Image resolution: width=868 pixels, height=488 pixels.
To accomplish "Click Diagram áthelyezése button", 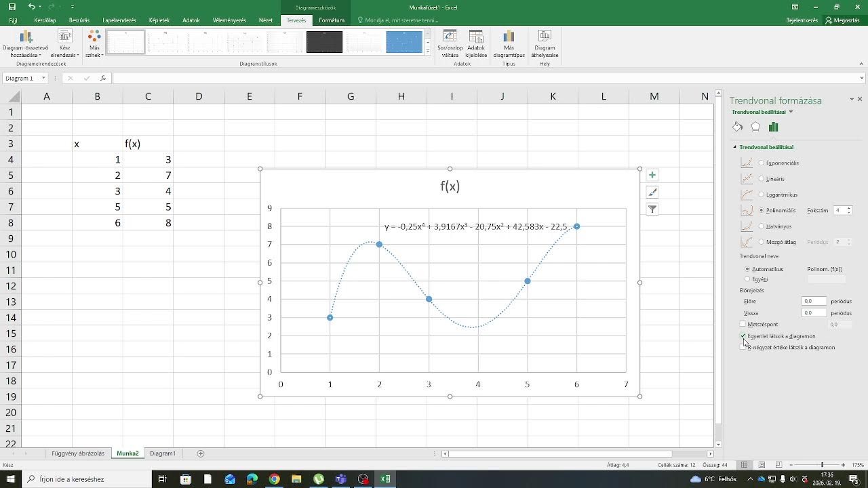I will [x=545, y=44].
